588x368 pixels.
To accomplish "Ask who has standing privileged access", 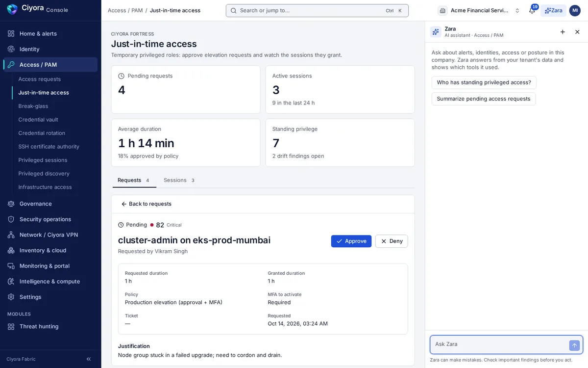I will pos(484,82).
